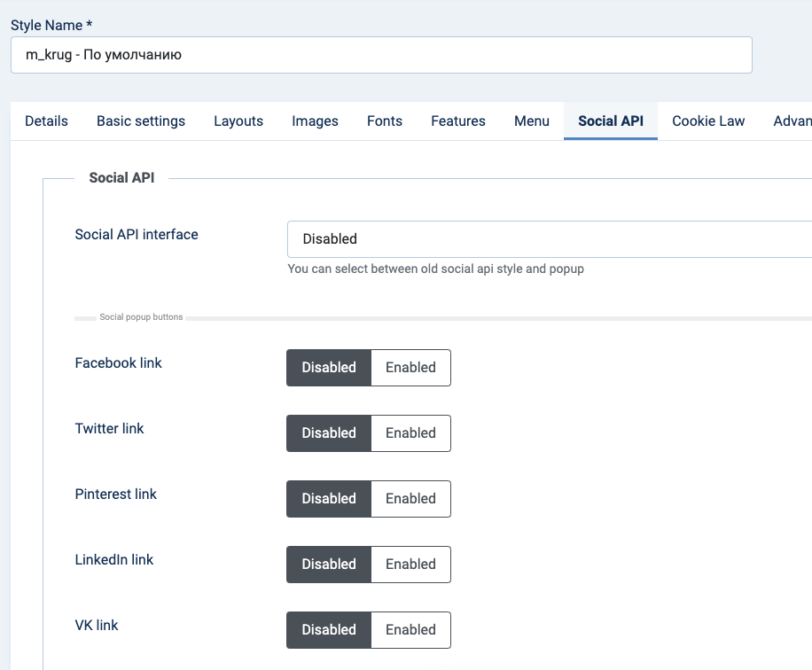This screenshot has width=812, height=670.
Task: Enable the VK link option
Action: click(410, 630)
